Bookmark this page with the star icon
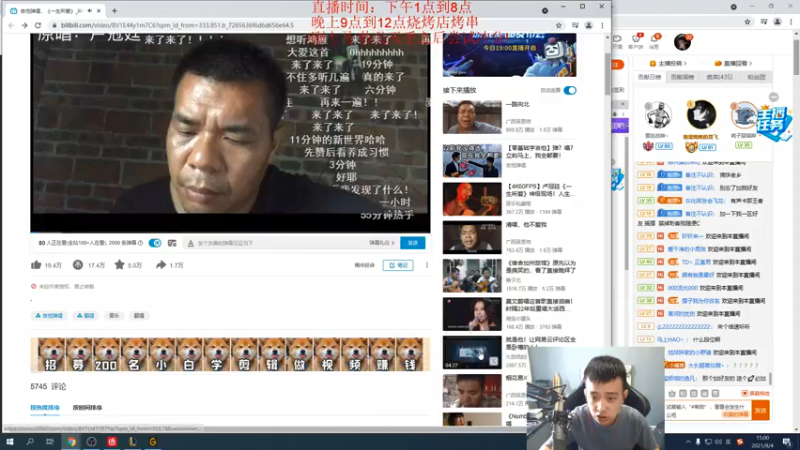The width and height of the screenshot is (800, 450). pyautogui.click(x=559, y=25)
